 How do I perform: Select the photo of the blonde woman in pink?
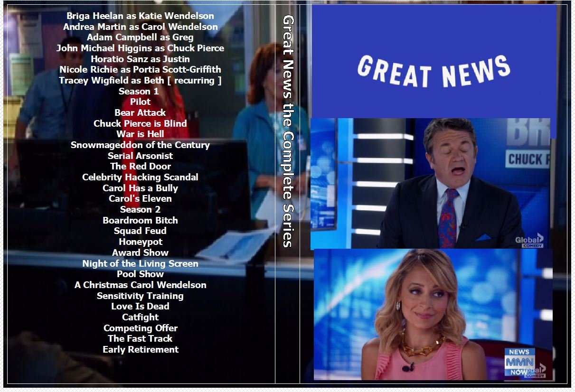pyautogui.click(x=433, y=314)
